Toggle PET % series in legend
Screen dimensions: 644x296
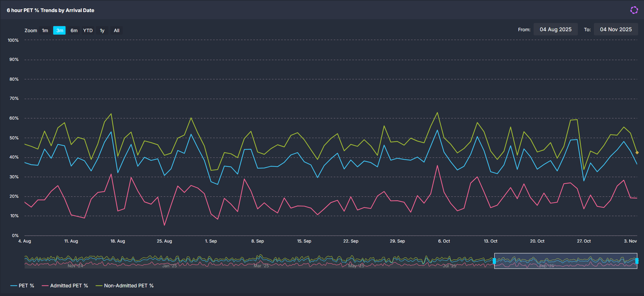tap(23, 285)
